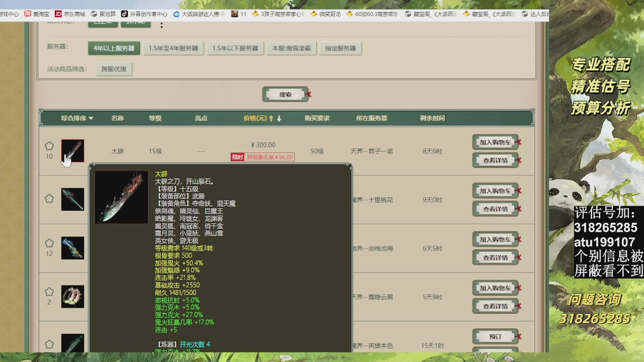The width and height of the screenshot is (644, 362).
Task: Select the 1.5年至4年服务器 filter
Action: 173,48
